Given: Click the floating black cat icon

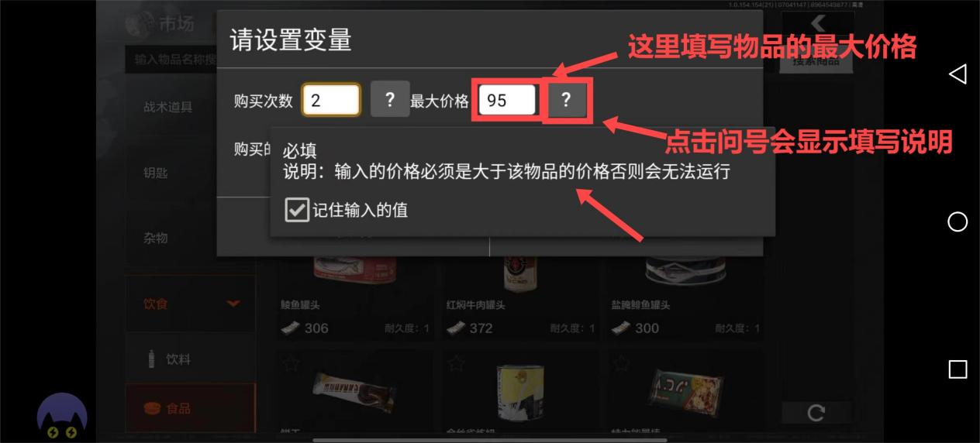Looking at the screenshot, I should click(62, 418).
